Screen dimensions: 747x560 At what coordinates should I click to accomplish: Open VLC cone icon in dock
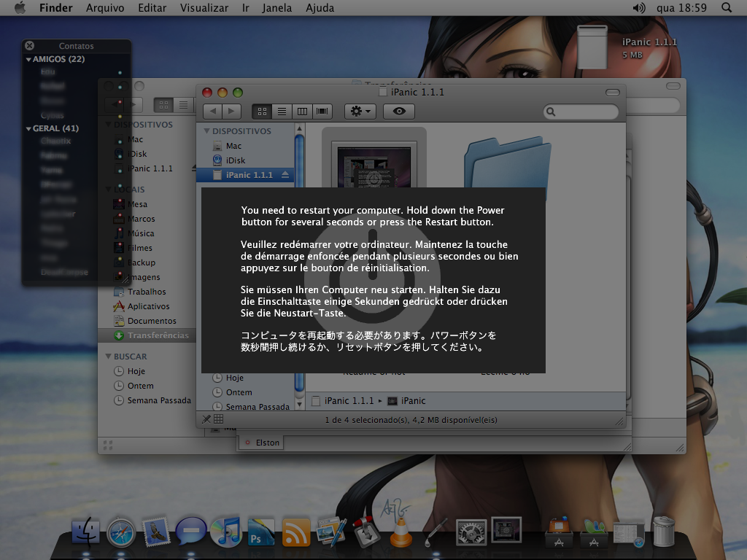point(401,532)
